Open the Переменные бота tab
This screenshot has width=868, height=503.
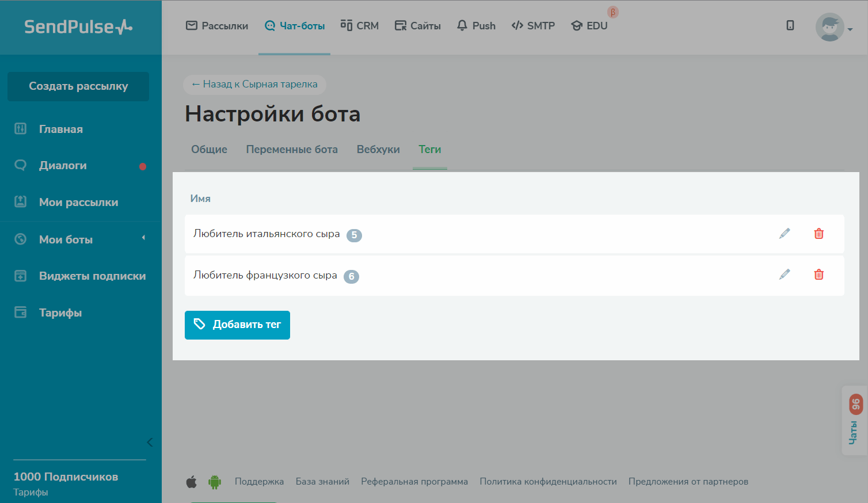292,150
